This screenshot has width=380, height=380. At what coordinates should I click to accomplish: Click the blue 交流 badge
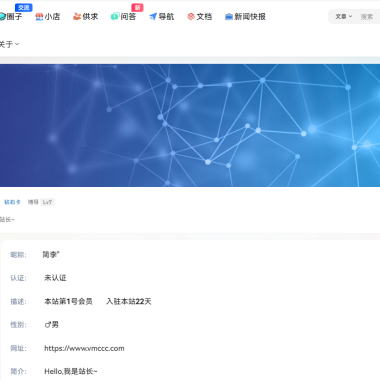coord(24,8)
